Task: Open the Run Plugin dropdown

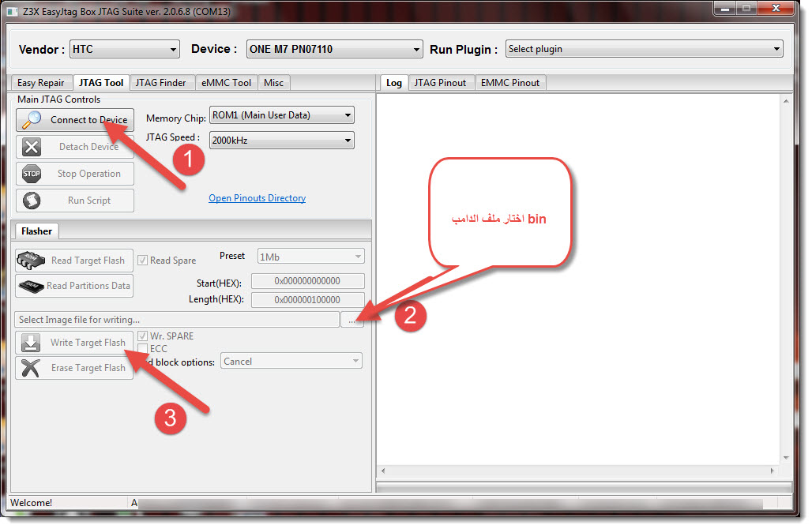Action: point(644,49)
